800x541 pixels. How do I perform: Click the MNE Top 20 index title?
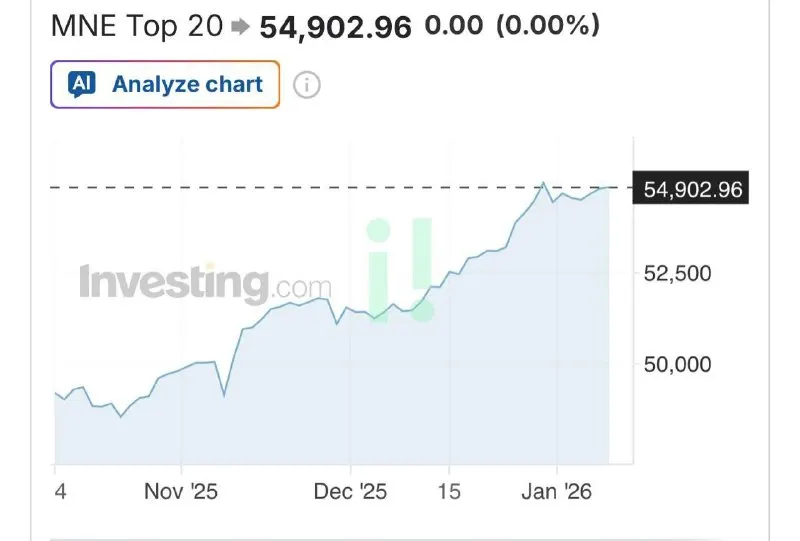(x=137, y=26)
